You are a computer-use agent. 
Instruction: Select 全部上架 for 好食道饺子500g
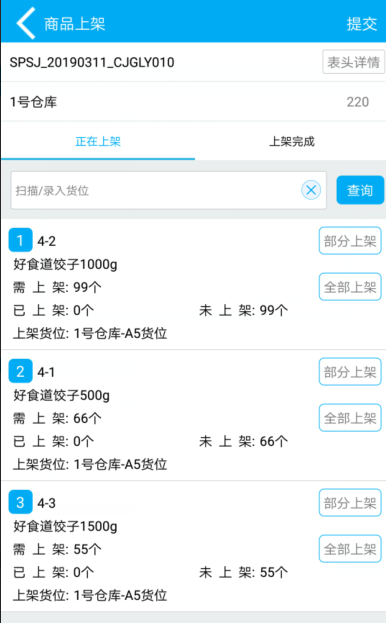tap(350, 418)
